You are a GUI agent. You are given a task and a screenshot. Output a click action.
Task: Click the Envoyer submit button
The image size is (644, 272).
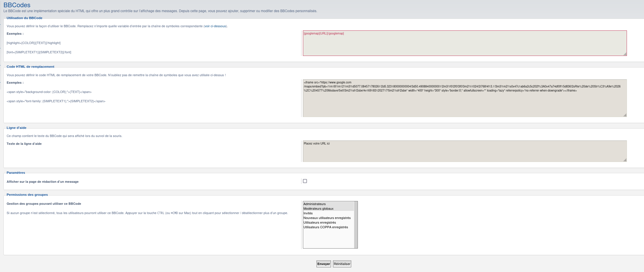[x=323, y=264]
